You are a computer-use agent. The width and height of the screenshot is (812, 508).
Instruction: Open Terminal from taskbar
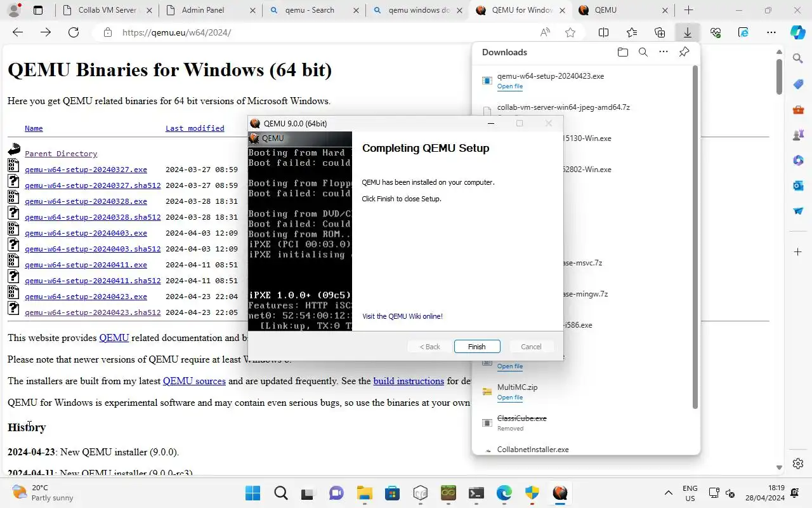[x=476, y=493]
